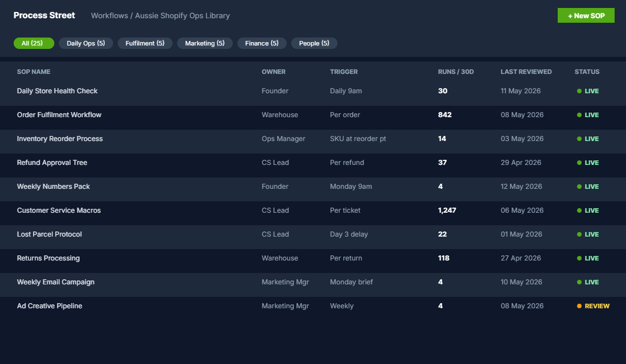Open Weekly Email Campaign SOP
This screenshot has height=364, width=626.
[56, 282]
